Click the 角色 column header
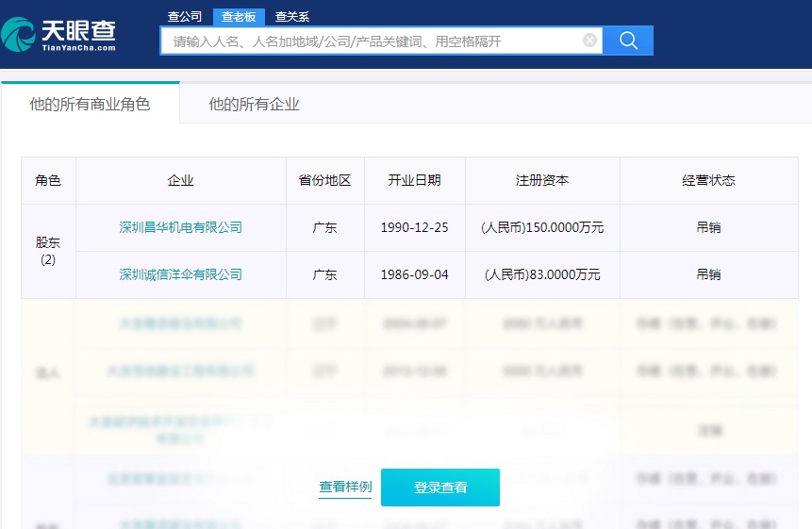This screenshot has height=529, width=812. (48, 180)
